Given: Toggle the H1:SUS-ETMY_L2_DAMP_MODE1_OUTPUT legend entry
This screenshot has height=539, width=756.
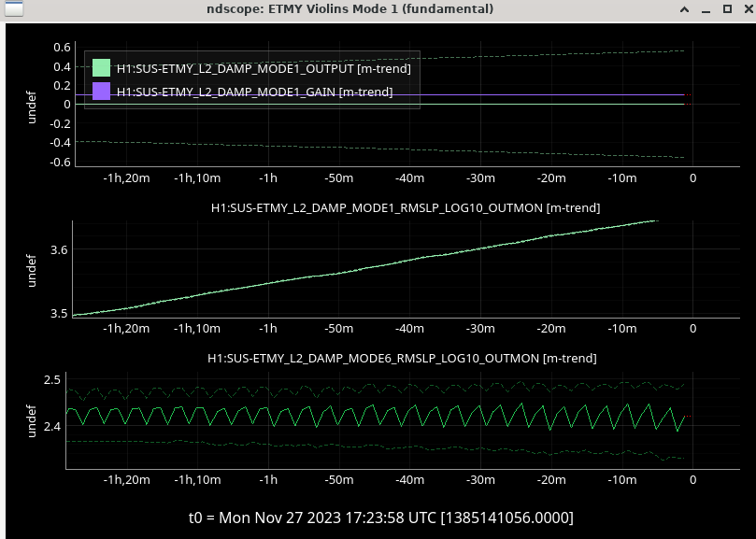Looking at the screenshot, I should (x=263, y=68).
